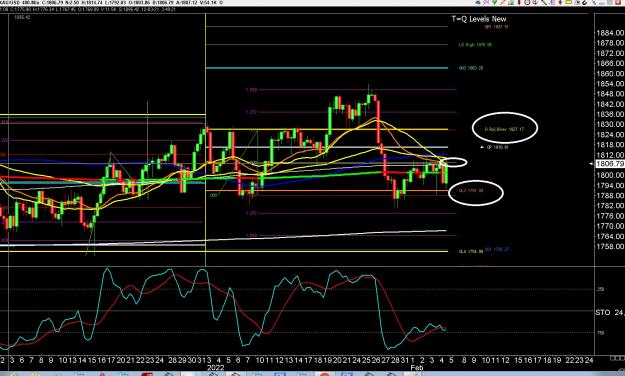
Task: Click the yellow note icon in top toolbar
Action: point(568,2)
